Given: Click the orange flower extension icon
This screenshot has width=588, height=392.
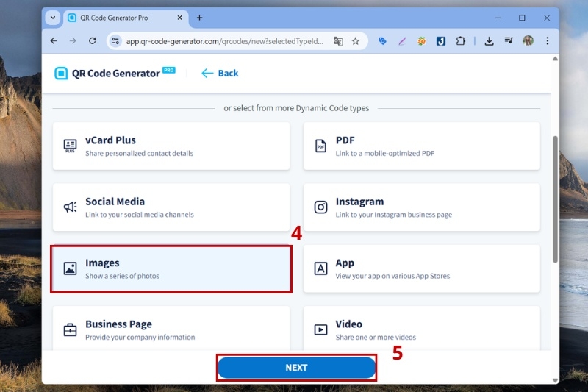Looking at the screenshot, I should coord(421,41).
